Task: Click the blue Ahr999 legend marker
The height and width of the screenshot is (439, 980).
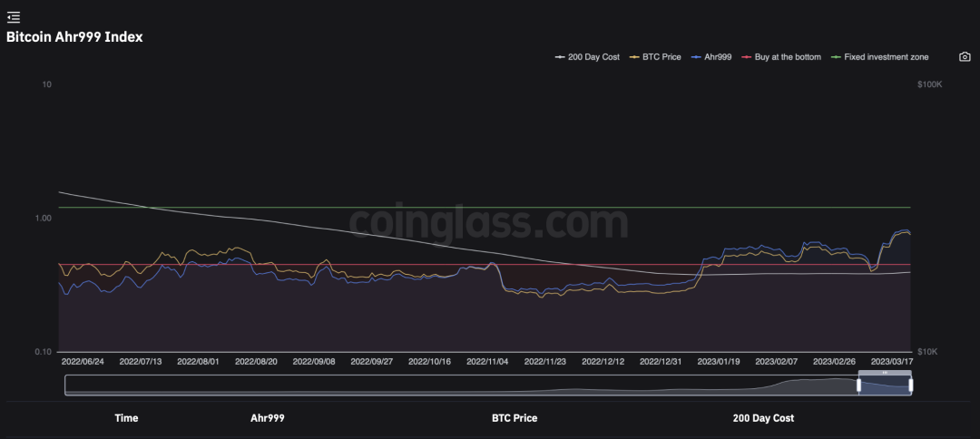Action: 696,57
